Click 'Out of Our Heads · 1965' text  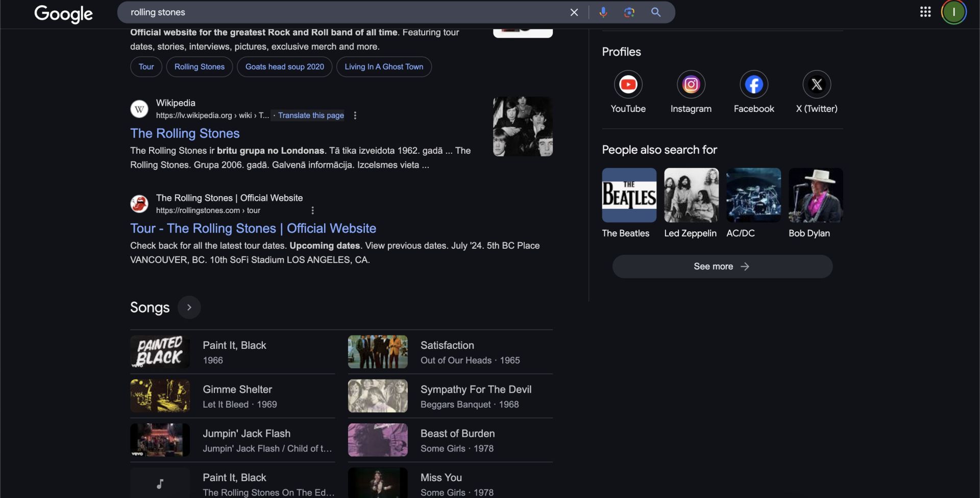pos(470,361)
